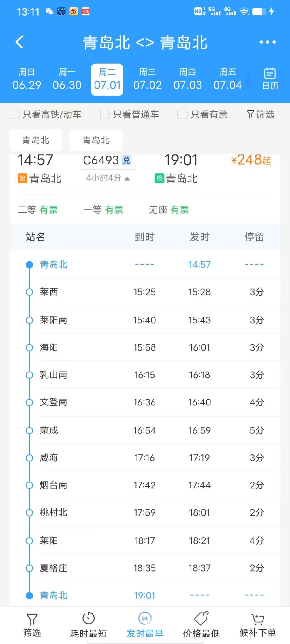Screen dimensions: 290x644
Task: Tick the 只看有票 checkbox
Action: [x=182, y=115]
